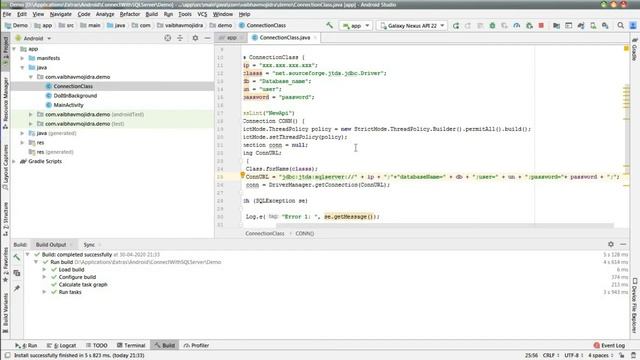Collapse the java folder
Image resolution: width=640 pixels, height=360 pixels.
point(22,67)
